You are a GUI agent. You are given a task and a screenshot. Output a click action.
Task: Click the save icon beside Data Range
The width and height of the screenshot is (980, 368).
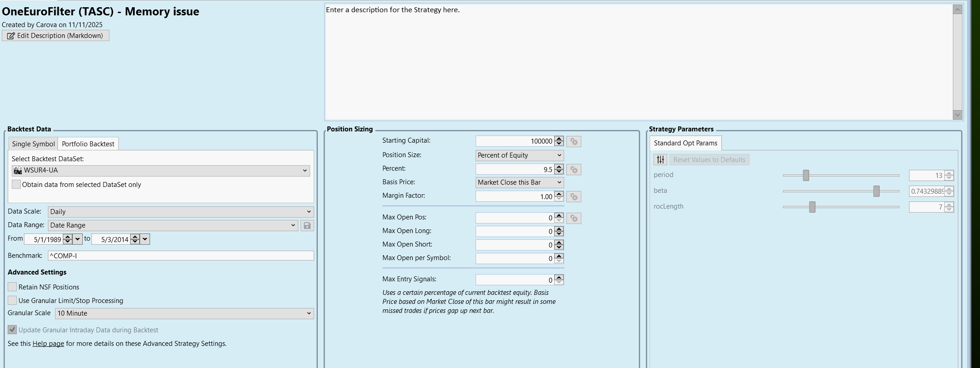point(307,225)
